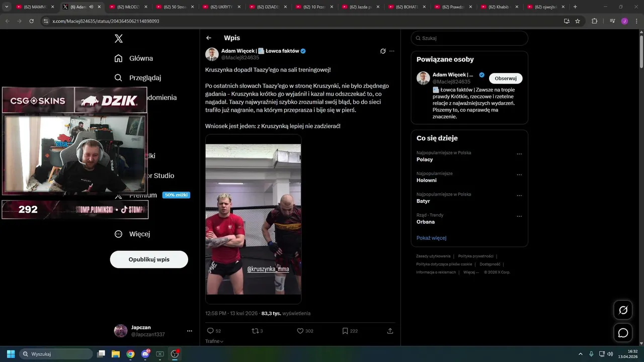Open a new browser tab
The image size is (644, 362).
(575, 7)
